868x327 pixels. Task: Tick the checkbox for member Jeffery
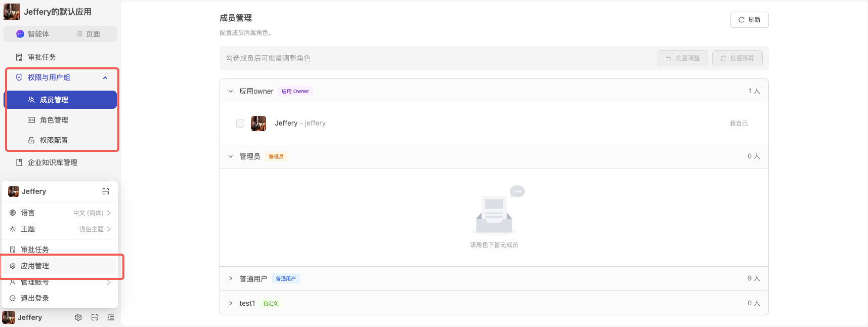240,124
